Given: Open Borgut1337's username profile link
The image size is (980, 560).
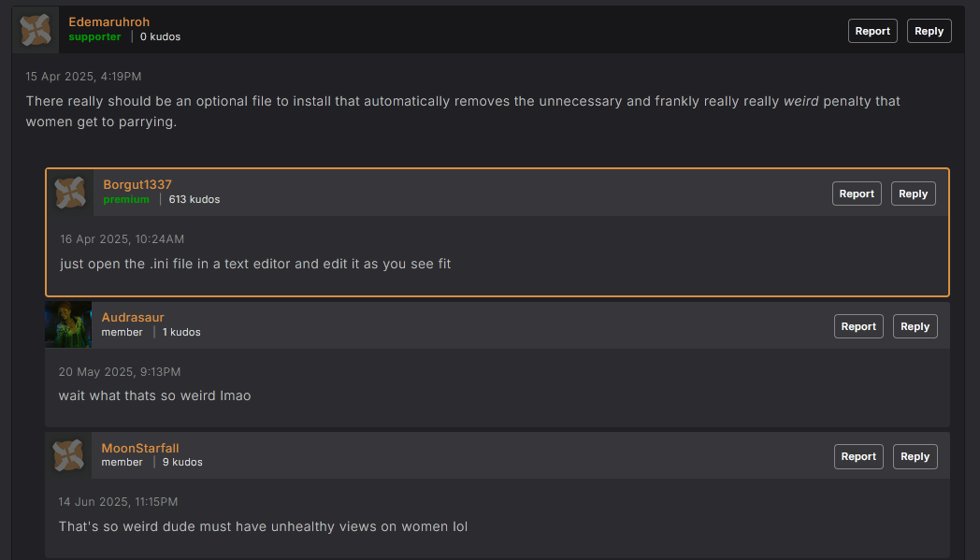Looking at the screenshot, I should 137,184.
